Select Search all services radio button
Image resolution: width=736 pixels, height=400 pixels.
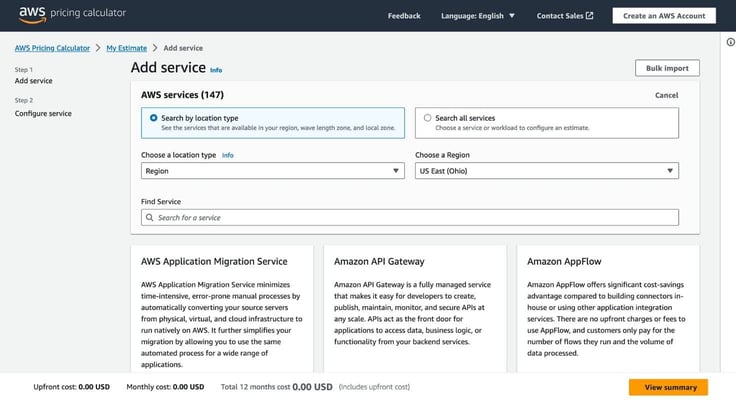[427, 118]
